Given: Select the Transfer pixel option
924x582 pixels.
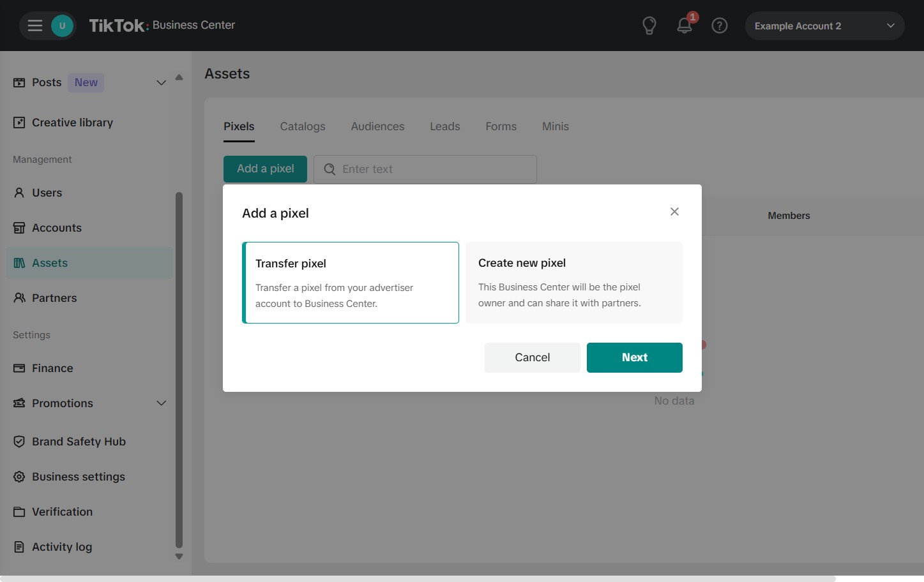Looking at the screenshot, I should [351, 283].
